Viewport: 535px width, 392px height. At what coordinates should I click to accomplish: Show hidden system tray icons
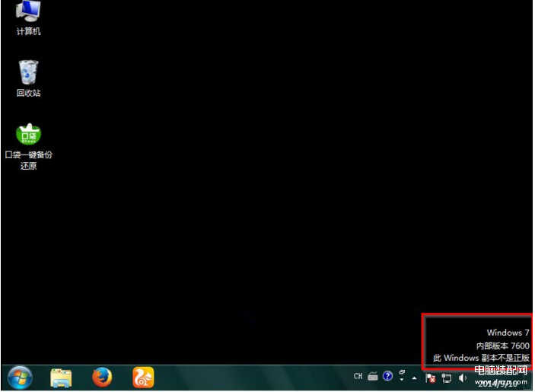(415, 378)
